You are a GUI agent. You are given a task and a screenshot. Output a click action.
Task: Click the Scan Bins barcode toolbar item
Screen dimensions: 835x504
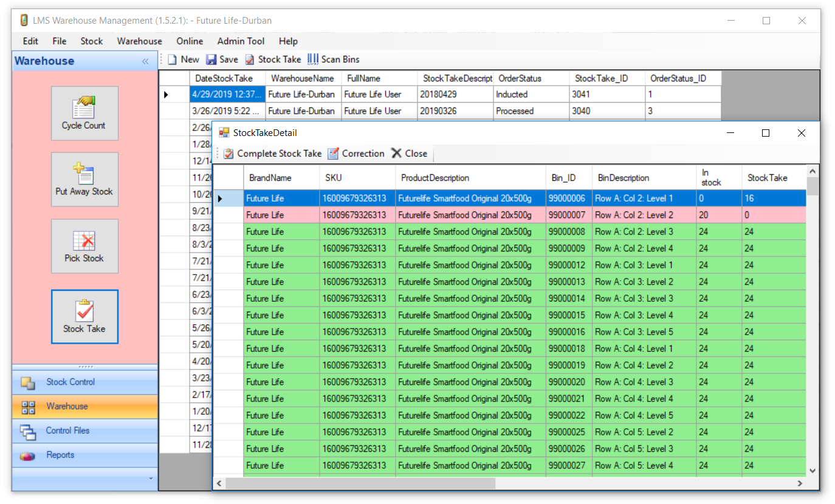point(333,60)
